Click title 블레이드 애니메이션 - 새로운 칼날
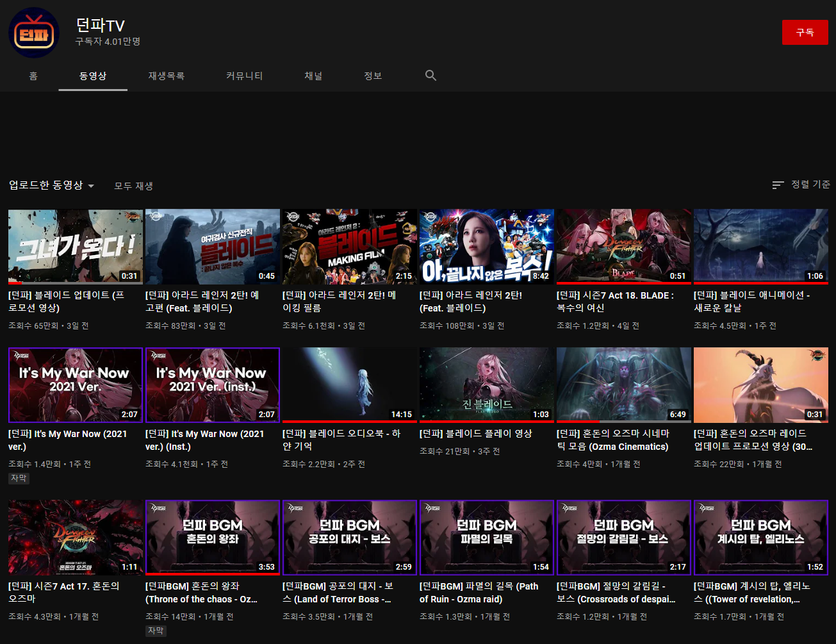The image size is (836, 644). (x=752, y=302)
